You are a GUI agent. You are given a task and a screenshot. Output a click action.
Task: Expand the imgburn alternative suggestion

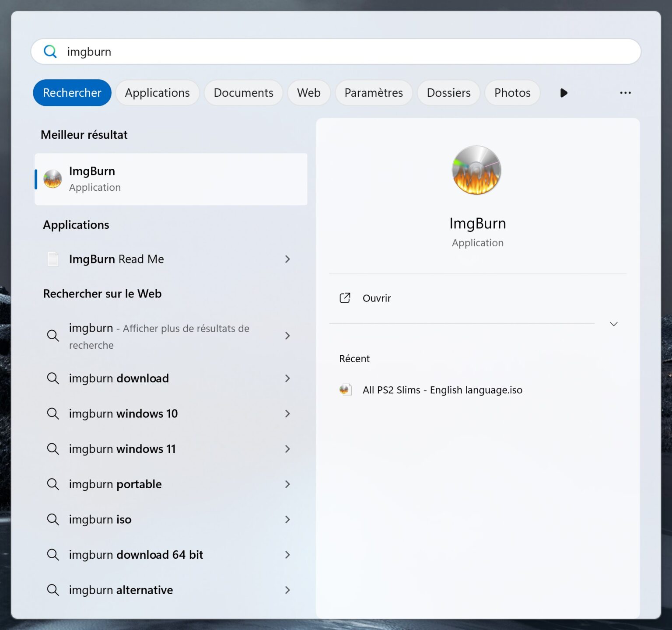coord(287,590)
